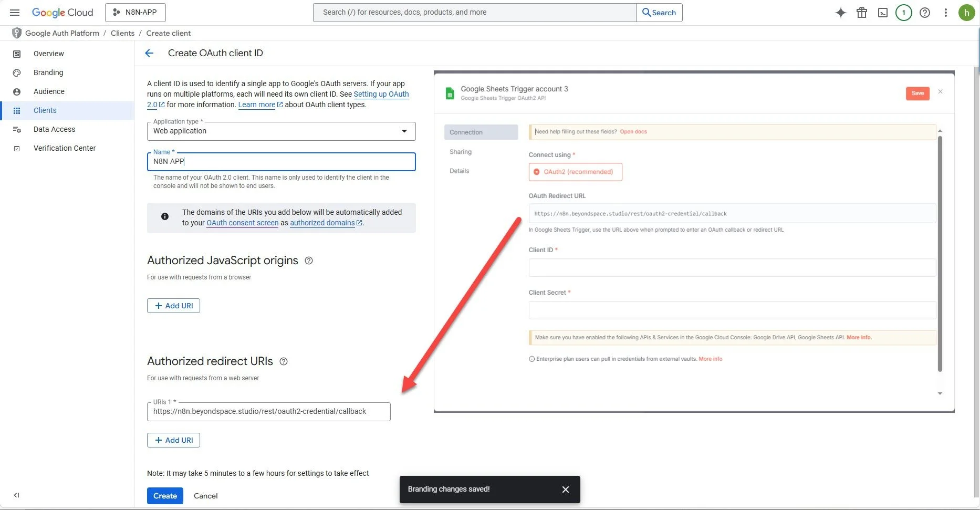Switch to the Sharing tab in the credentials panel
Image resolution: width=980 pixels, height=510 pixels.
click(x=461, y=152)
